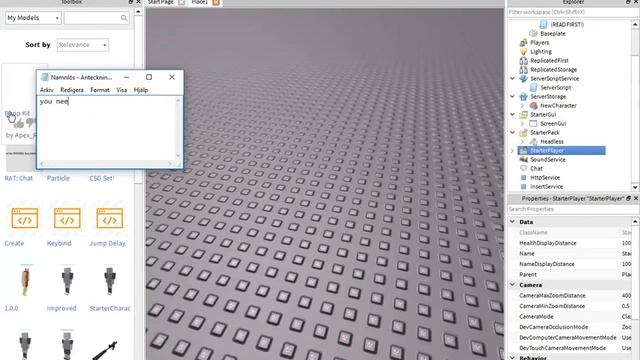Viewport: 640px width, 360px height.
Task: Open the My Models category dropdown
Action: click(x=33, y=18)
